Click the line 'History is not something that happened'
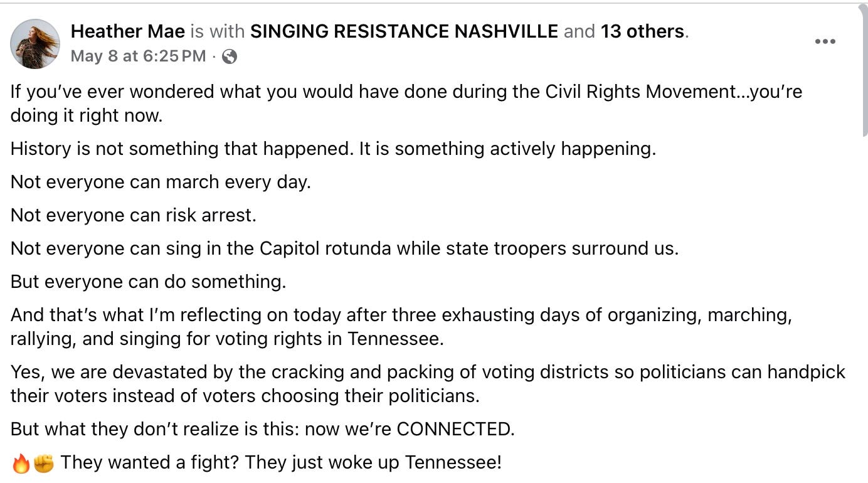Image resolution: width=868 pixels, height=483 pixels. [333, 149]
